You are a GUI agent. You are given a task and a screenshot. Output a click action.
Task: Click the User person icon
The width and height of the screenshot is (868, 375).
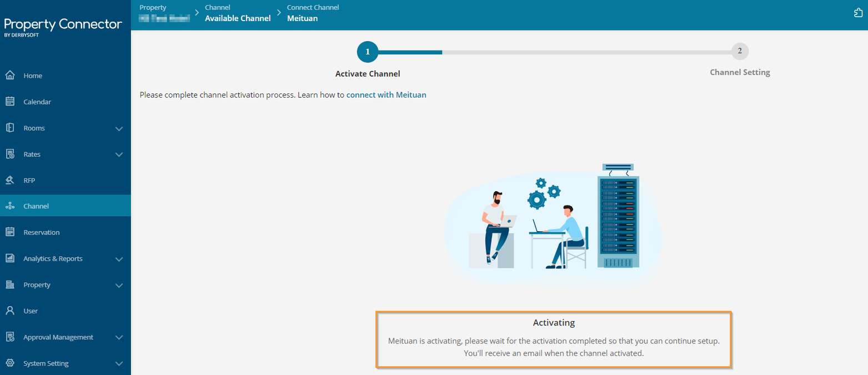click(9, 311)
